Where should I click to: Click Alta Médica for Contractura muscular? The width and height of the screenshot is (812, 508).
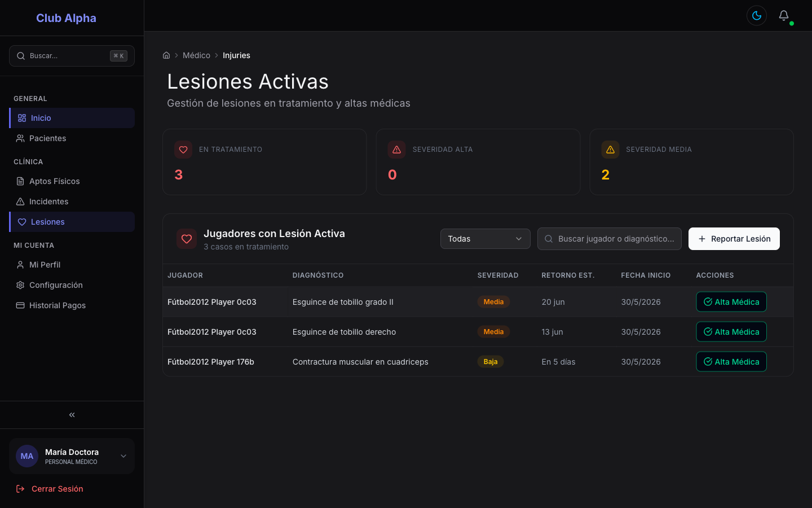click(x=731, y=362)
